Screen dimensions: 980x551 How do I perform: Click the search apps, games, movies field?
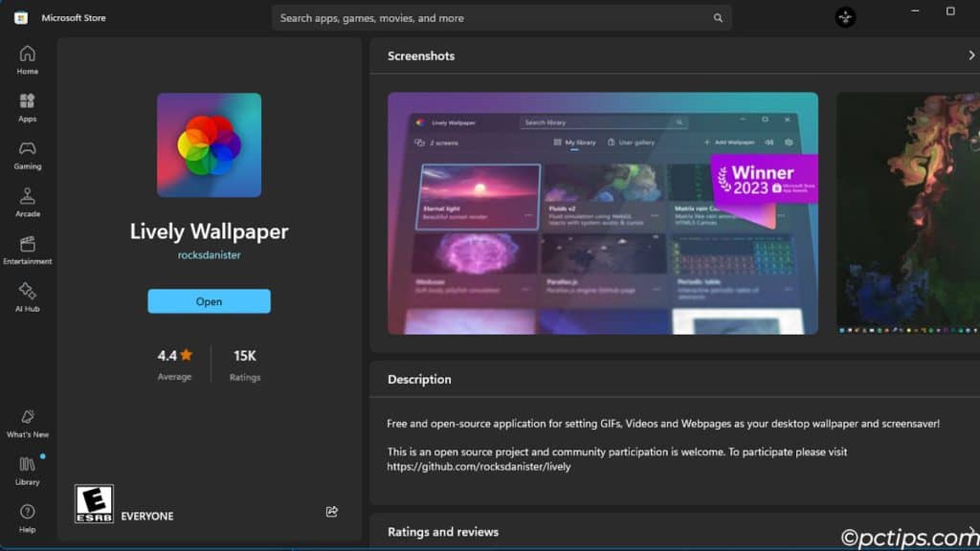pos(501,18)
